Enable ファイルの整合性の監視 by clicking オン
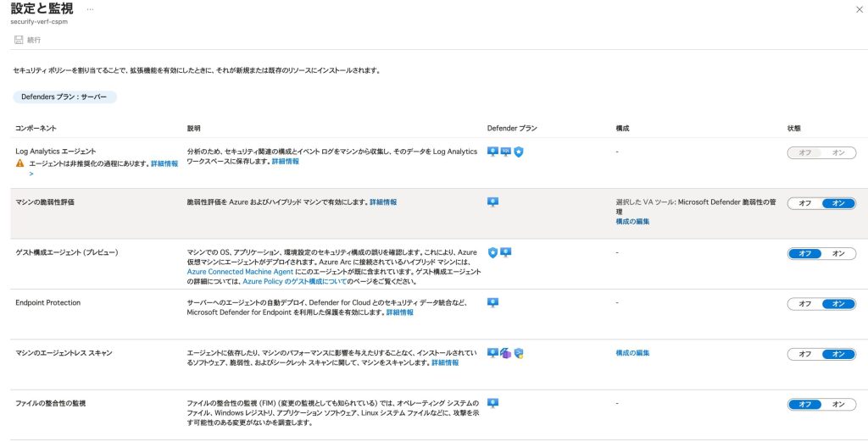This screenshot has width=868, height=442. (838, 404)
